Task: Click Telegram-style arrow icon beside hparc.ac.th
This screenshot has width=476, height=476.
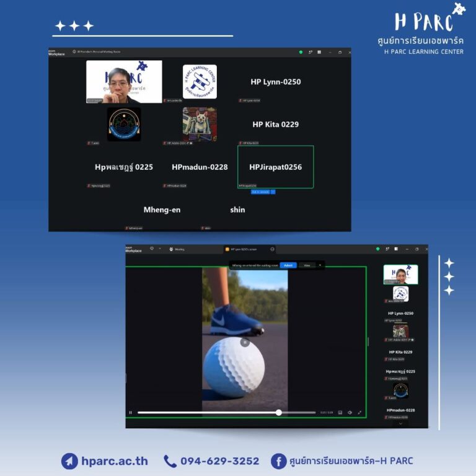Action: 69,461
